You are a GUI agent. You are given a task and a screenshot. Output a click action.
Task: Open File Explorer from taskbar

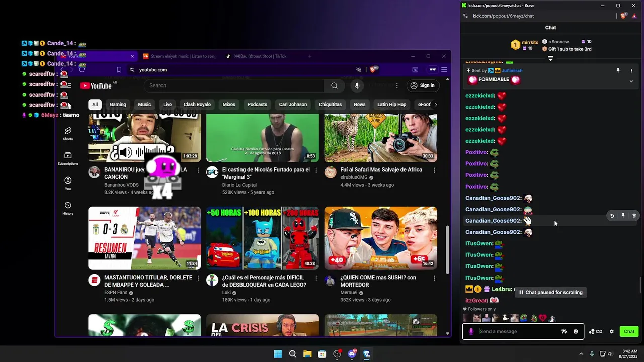click(x=307, y=354)
